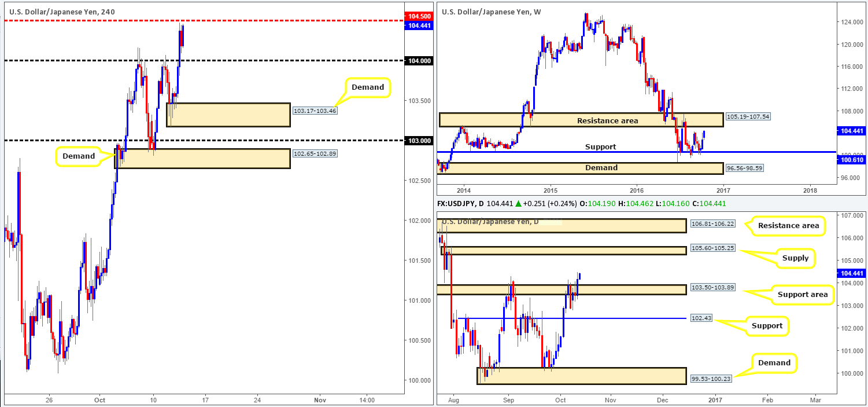868x407 pixels.
Task: Click the 'Supply' callout on daily chart
Action: pos(795,258)
